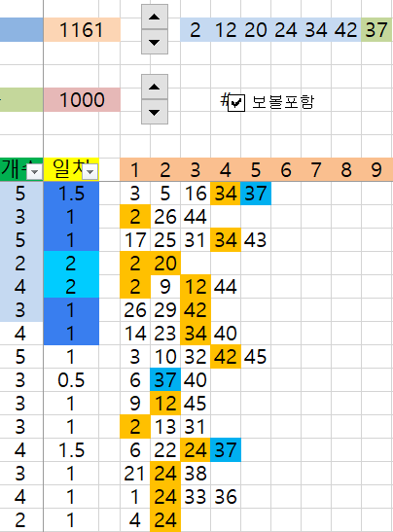Viewport: 393px width, 532px height.
Task: Select the light blue cell with 42 in top row
Action: pyautogui.click(x=346, y=30)
